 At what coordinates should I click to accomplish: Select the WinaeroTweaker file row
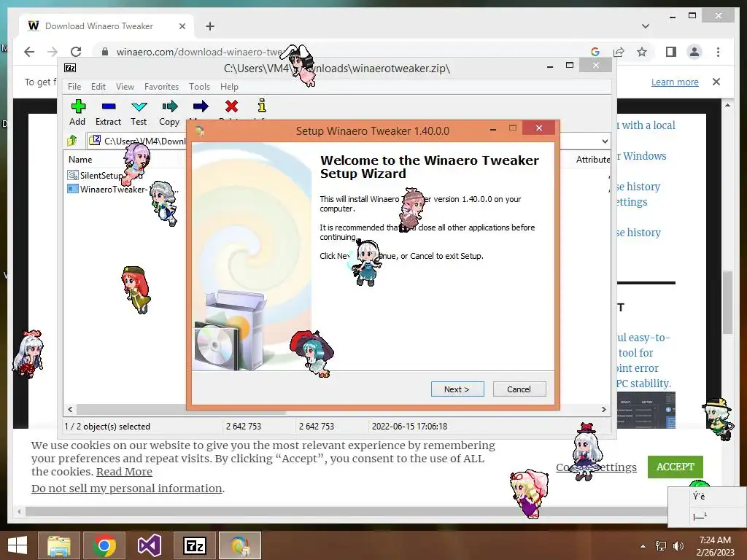tap(124, 189)
